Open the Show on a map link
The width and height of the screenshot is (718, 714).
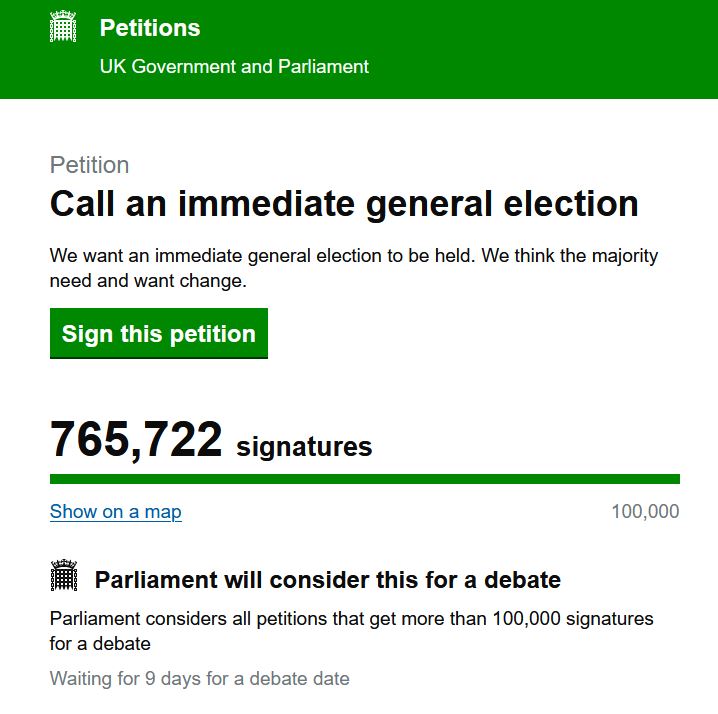pos(116,512)
